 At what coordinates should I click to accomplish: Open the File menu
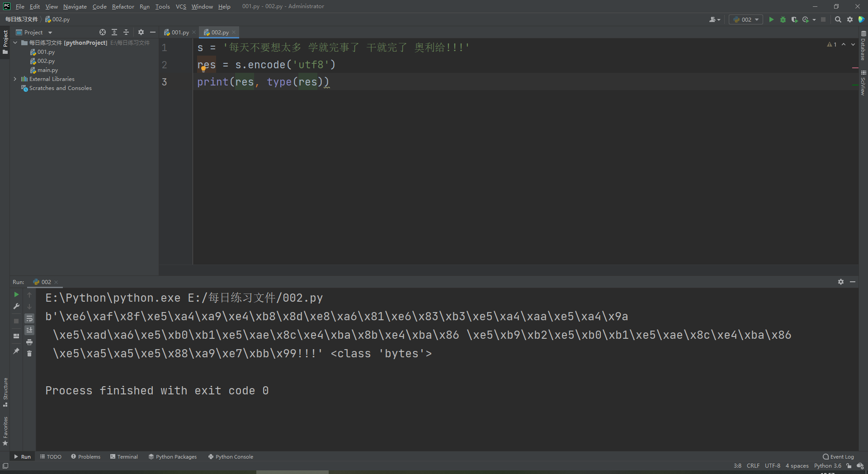click(20, 6)
